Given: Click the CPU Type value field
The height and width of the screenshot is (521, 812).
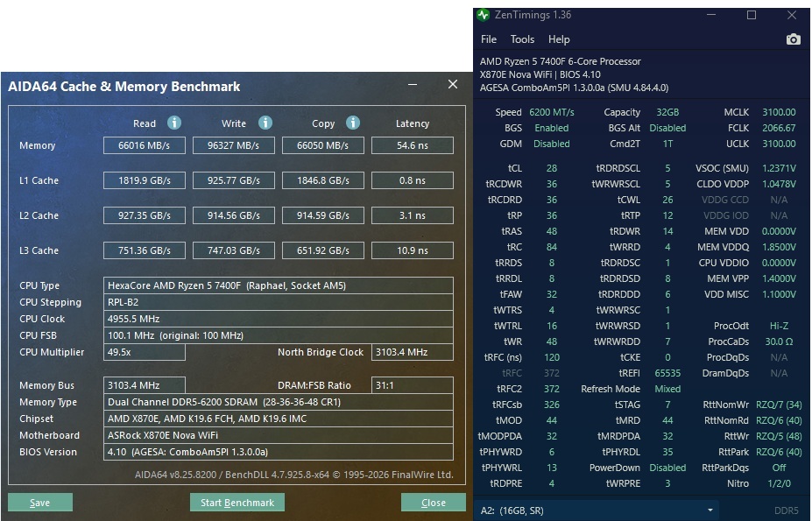Looking at the screenshot, I should tap(278, 285).
